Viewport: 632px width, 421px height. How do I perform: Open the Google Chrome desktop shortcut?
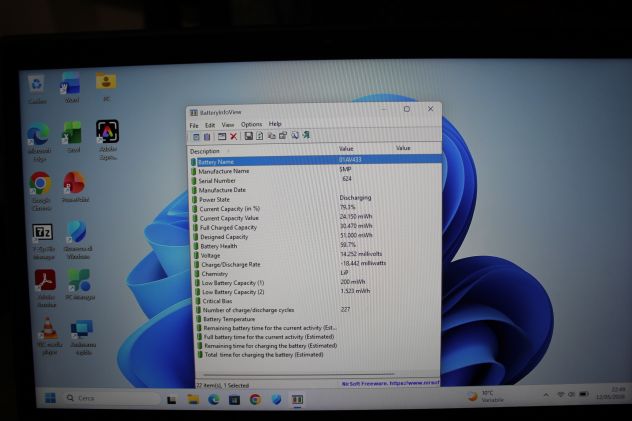click(40, 191)
